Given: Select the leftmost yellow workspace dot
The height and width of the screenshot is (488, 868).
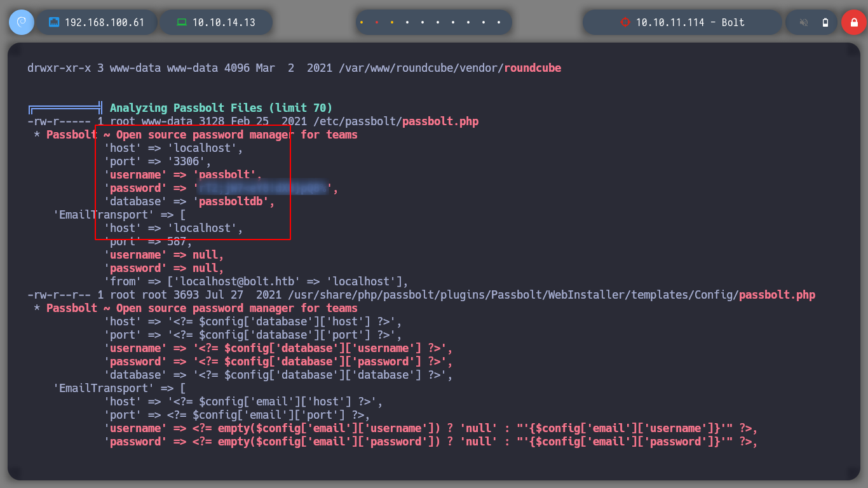Looking at the screenshot, I should [362, 22].
